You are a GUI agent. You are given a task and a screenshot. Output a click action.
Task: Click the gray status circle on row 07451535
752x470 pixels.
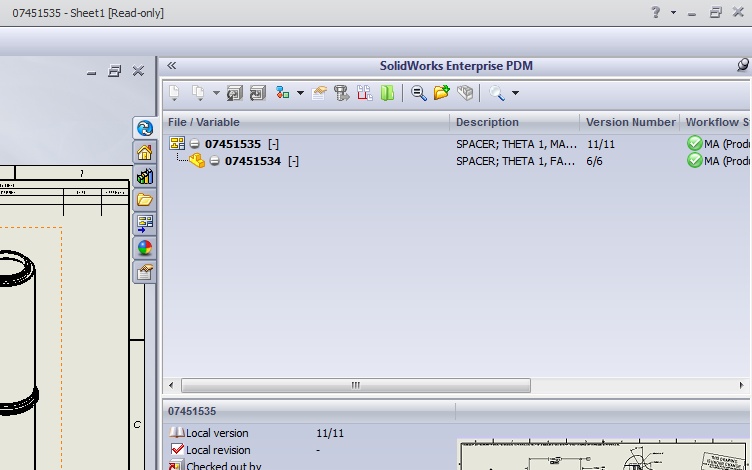(194, 143)
